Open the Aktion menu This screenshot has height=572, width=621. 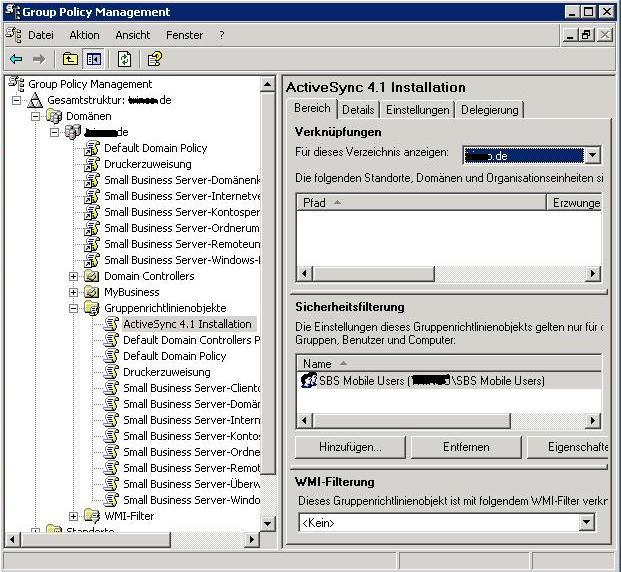click(84, 35)
